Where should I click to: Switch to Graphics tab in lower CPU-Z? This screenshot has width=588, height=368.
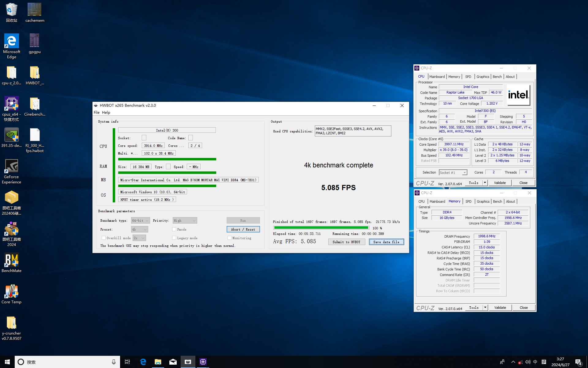(x=483, y=201)
